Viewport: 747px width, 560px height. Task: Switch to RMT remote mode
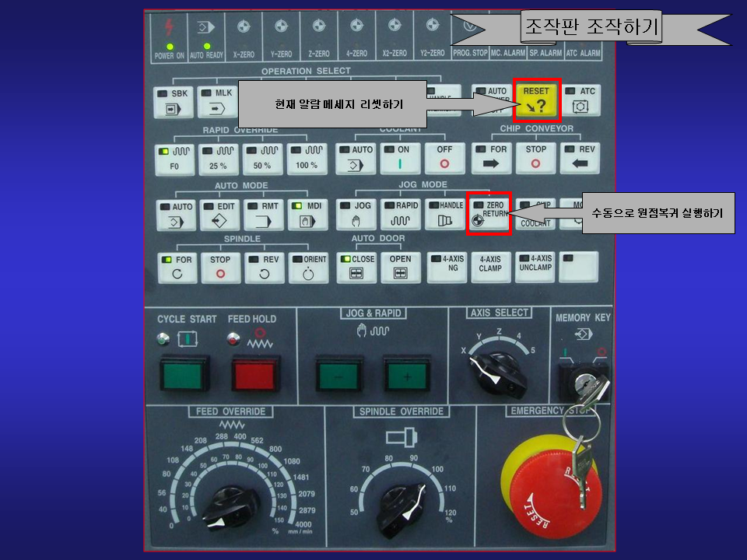click(264, 215)
